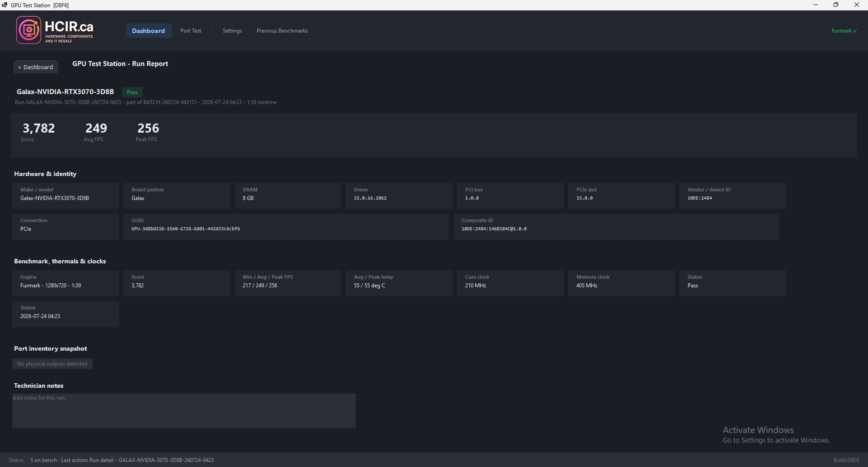This screenshot has width=868, height=467.
Task: Select Min / Avg / Peak FPS value
Action: pyautogui.click(x=260, y=286)
